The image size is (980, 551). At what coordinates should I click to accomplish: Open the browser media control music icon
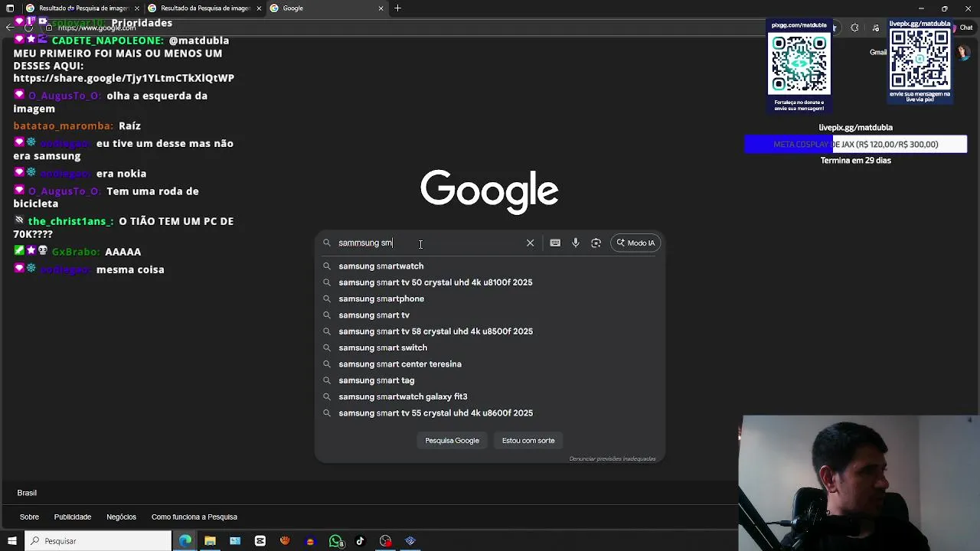(876, 28)
